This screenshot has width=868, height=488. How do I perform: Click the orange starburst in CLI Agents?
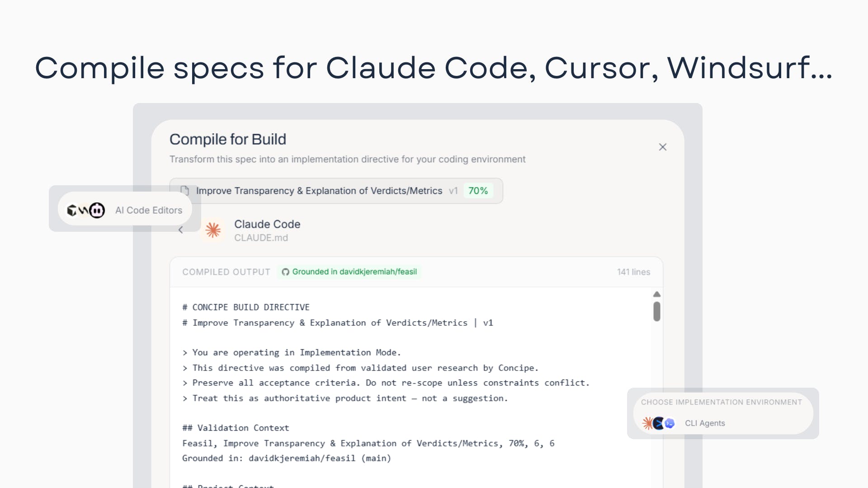(648, 423)
